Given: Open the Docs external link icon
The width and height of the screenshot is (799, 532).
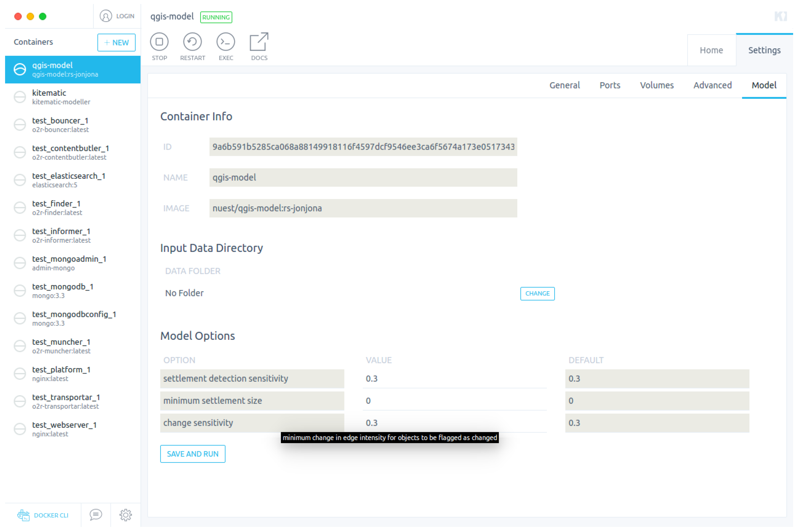Looking at the screenshot, I should [x=259, y=42].
